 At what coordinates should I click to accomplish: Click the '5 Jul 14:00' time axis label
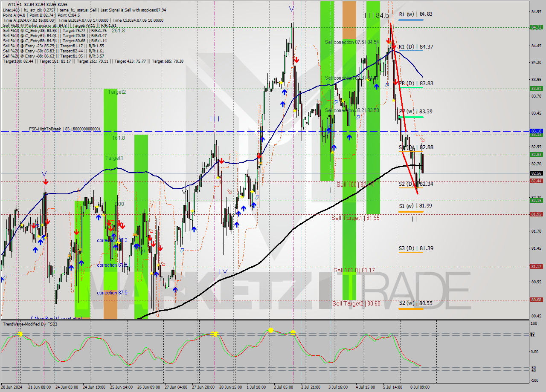click(x=393, y=387)
